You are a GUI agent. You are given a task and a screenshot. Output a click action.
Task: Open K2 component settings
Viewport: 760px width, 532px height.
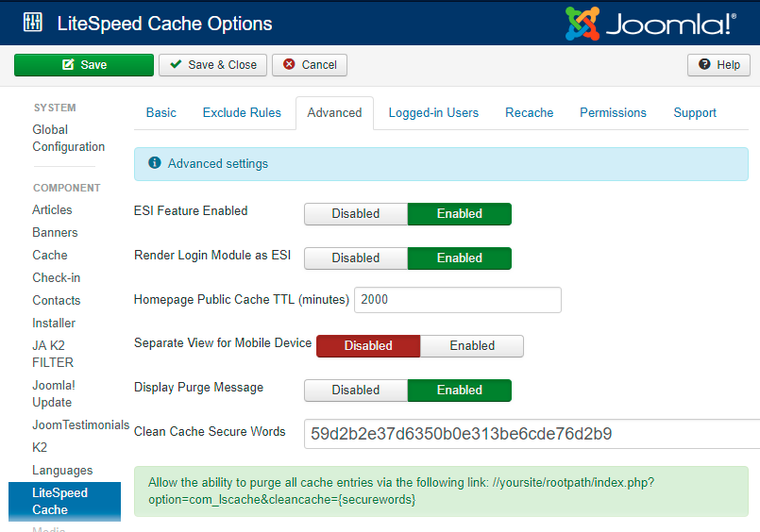40,447
